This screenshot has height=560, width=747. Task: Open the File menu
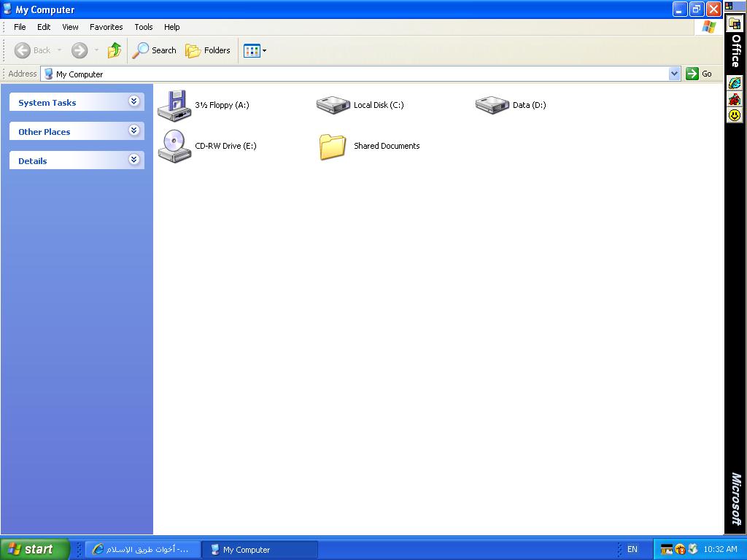click(x=20, y=27)
